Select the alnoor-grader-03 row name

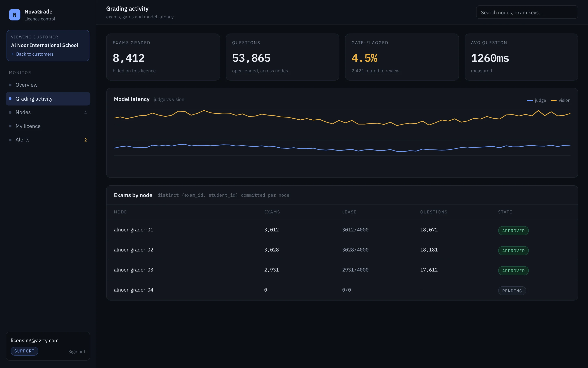134,270
